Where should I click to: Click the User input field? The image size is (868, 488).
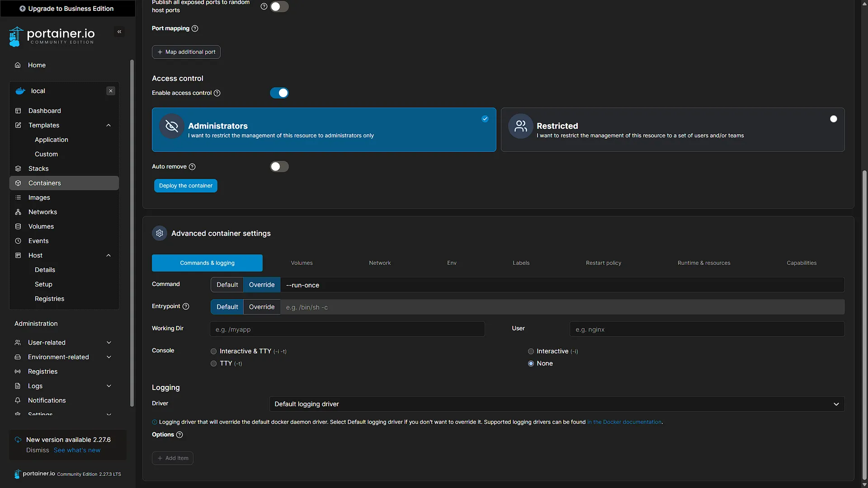(707, 329)
